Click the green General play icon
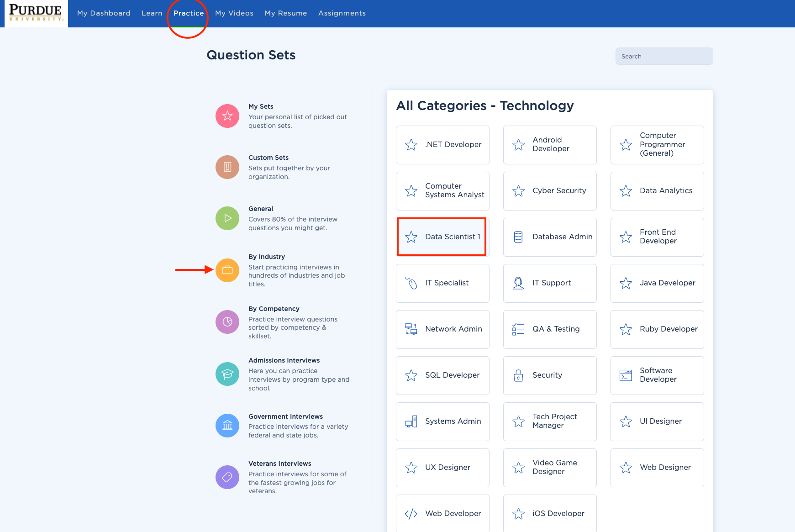 click(227, 218)
